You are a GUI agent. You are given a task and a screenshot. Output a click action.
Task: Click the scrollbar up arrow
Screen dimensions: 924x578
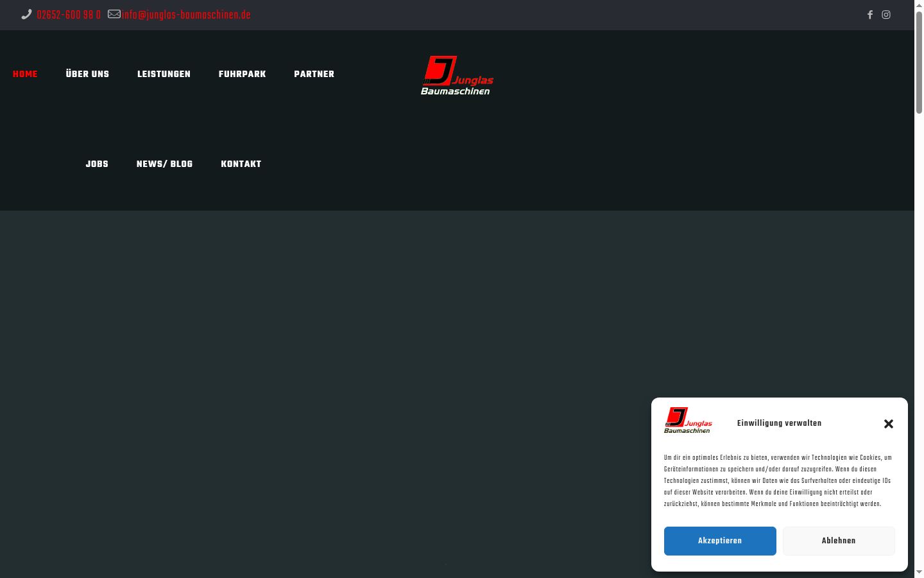pyautogui.click(x=919, y=5)
